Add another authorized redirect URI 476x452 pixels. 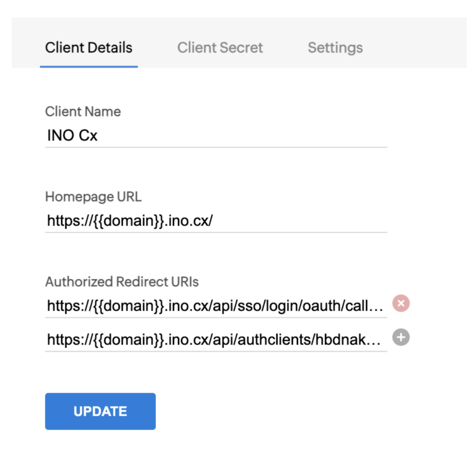401,337
